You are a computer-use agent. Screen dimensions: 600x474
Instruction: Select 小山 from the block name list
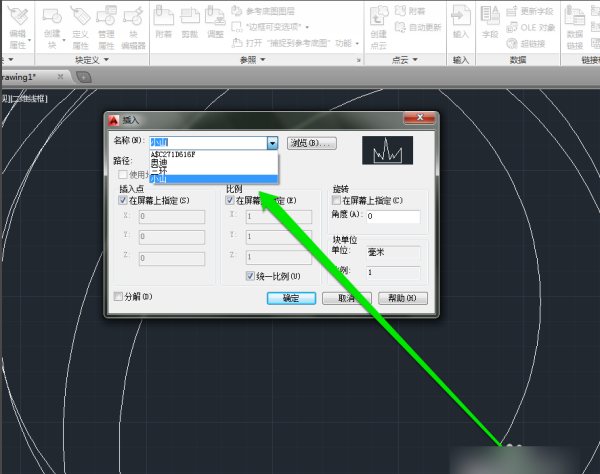[160, 179]
